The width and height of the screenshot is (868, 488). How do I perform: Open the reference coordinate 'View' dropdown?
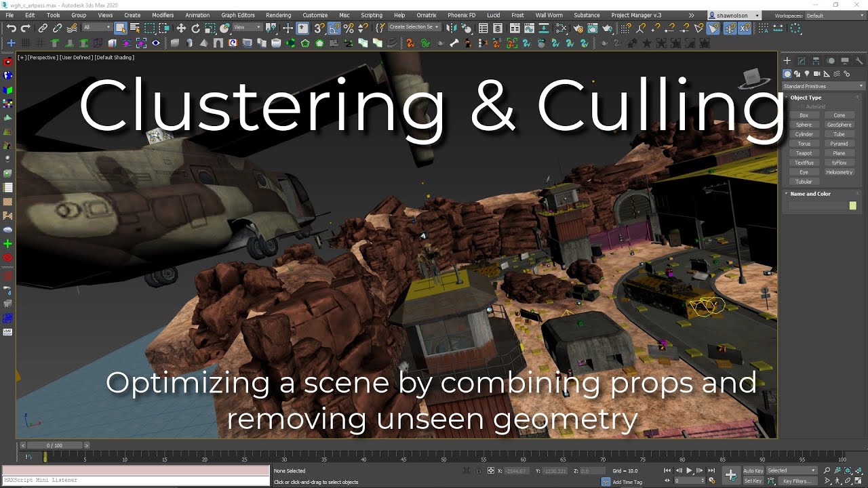coord(248,28)
